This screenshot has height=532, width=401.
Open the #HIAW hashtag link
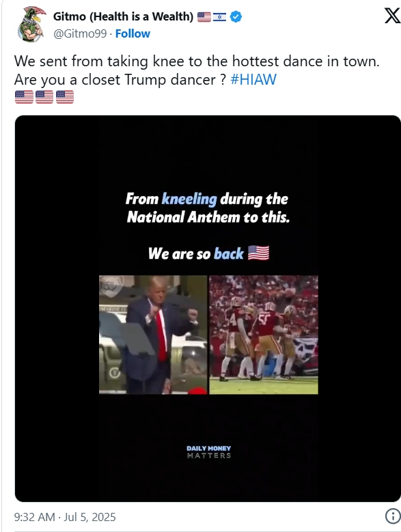(x=253, y=80)
